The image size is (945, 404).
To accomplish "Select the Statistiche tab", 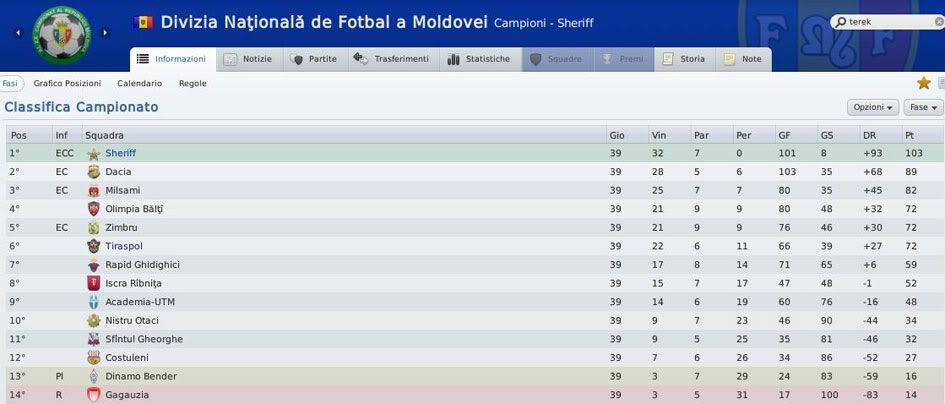I will [479, 59].
